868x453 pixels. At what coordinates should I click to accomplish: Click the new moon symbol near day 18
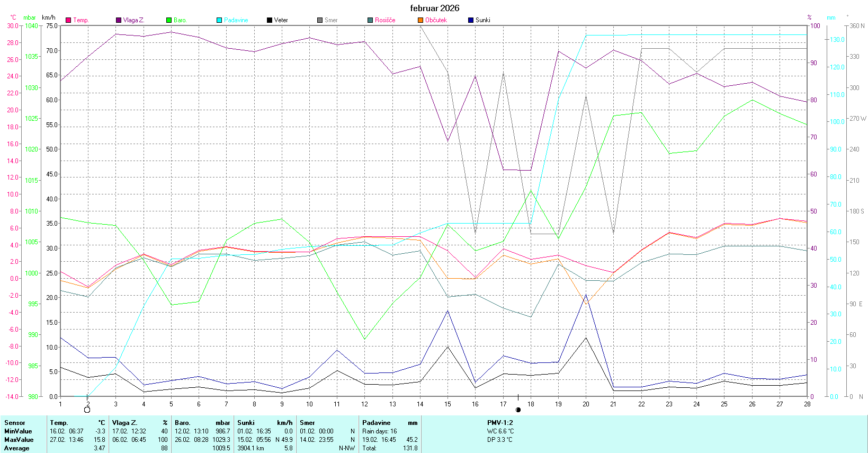click(x=518, y=410)
